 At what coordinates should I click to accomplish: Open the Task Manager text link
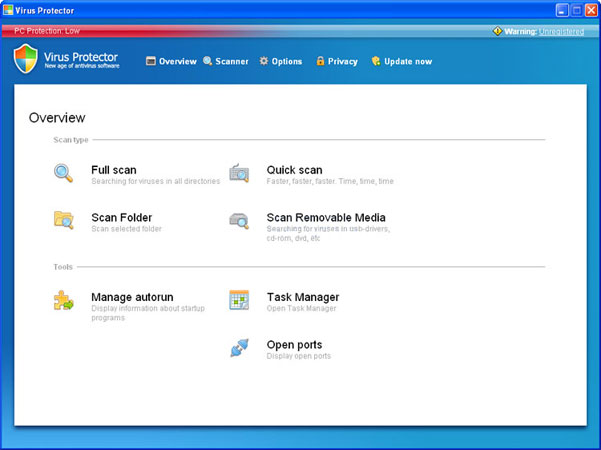click(303, 297)
